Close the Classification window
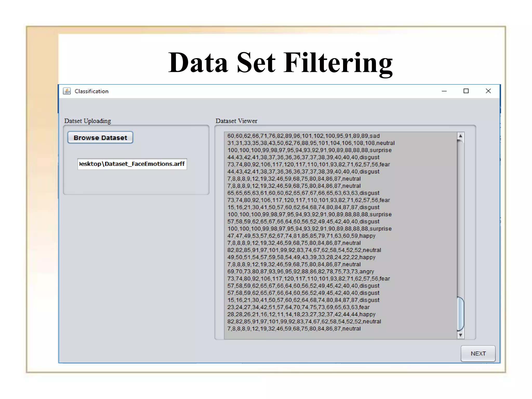Image resolution: width=532 pixels, height=399 pixels. pos(488,91)
